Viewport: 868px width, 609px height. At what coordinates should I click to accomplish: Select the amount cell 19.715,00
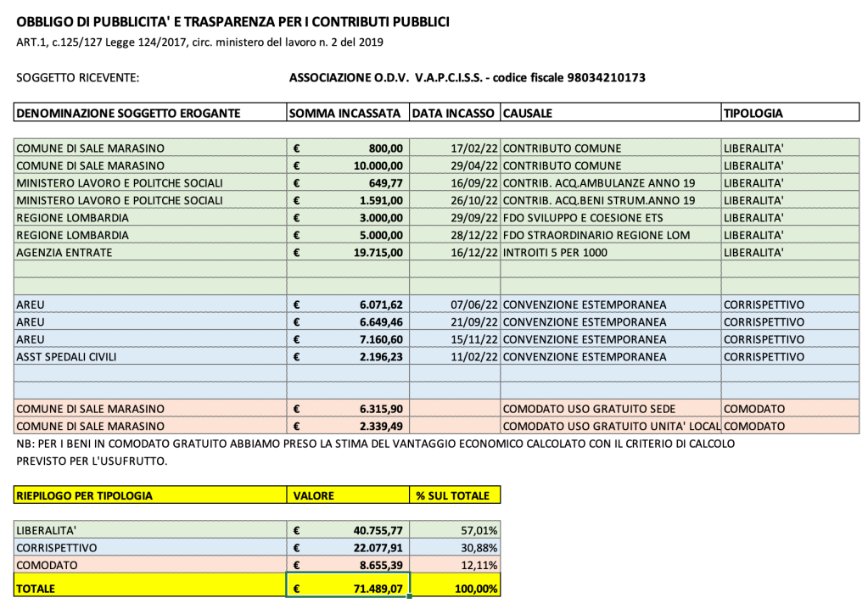tap(348, 252)
